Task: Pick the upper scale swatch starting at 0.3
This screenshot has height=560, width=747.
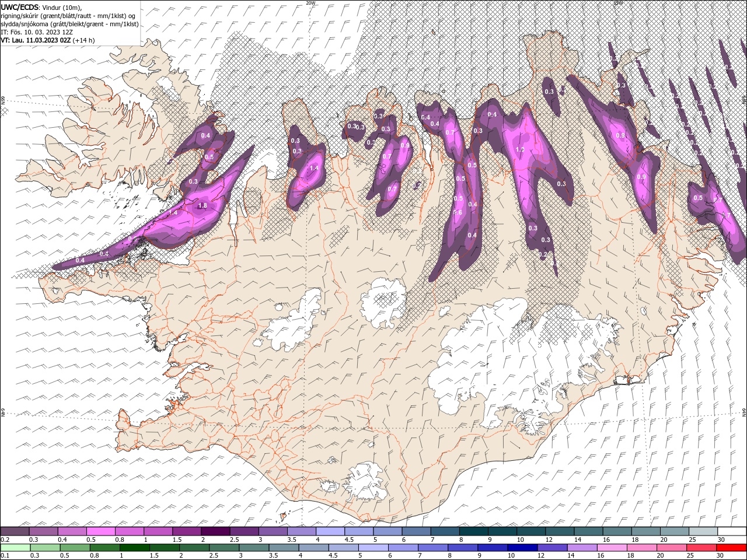Action: [44, 531]
